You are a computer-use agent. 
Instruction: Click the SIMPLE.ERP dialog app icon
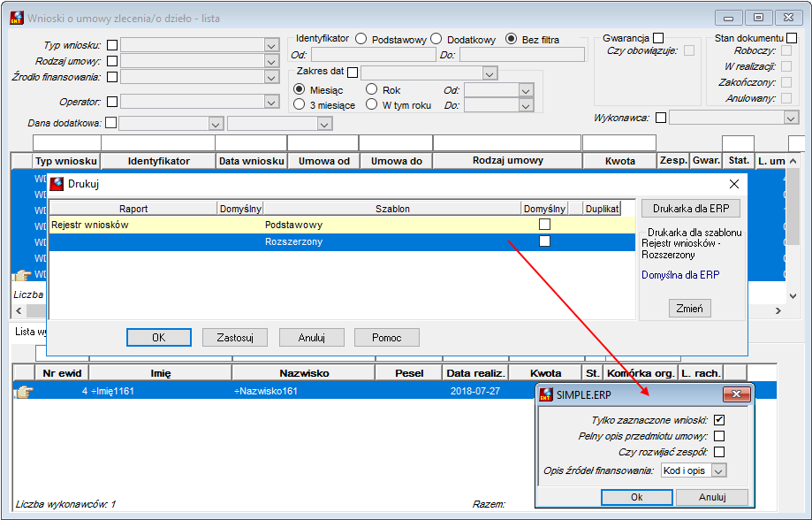546,394
